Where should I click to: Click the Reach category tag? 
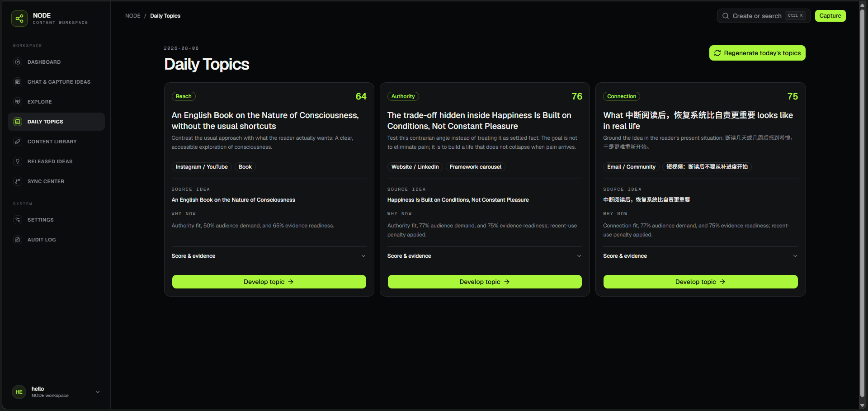184,96
